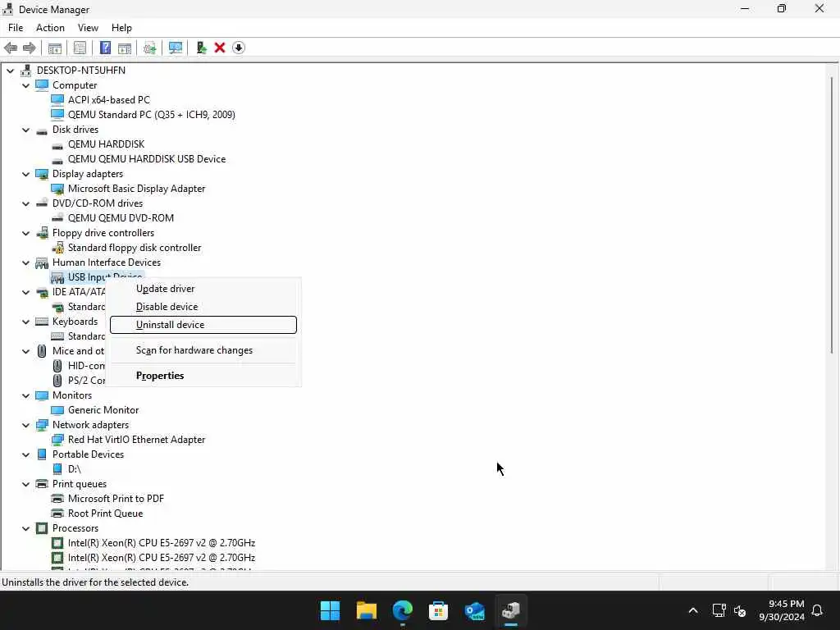This screenshot has height=630, width=840.
Task: Select ACPI x64-based PC
Action: click(x=109, y=100)
